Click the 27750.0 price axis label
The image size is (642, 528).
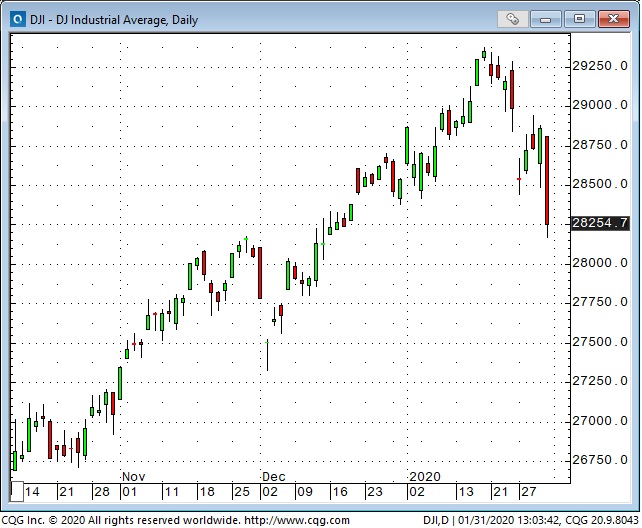tap(600, 302)
